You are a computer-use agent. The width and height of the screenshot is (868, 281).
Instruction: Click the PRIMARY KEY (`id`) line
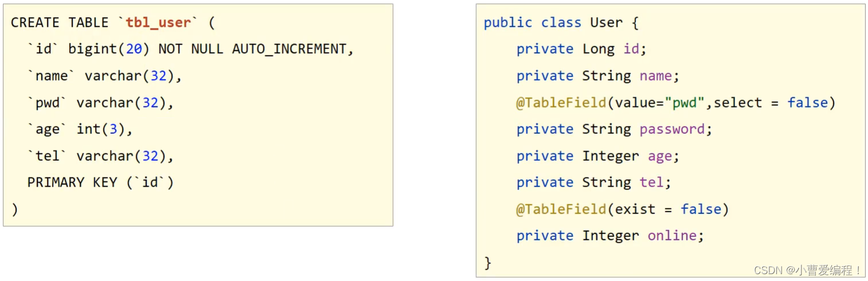[x=100, y=183]
